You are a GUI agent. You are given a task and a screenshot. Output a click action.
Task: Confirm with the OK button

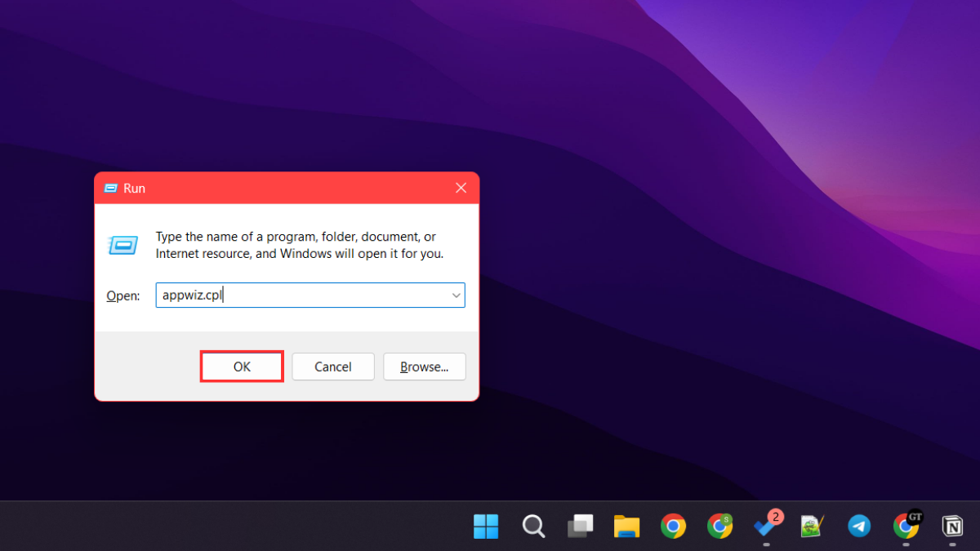click(241, 366)
